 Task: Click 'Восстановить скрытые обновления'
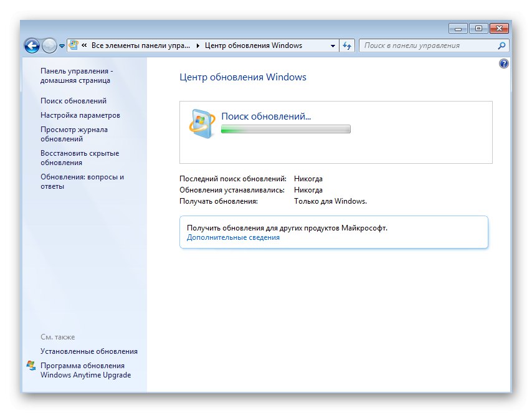(x=80, y=158)
